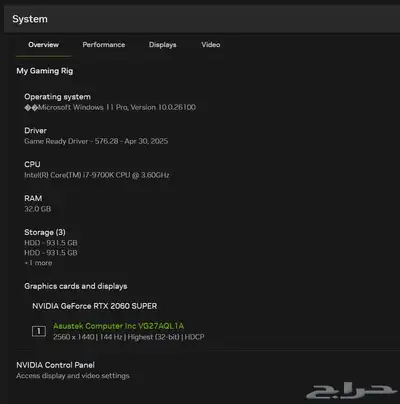Click the 32.0 GB RAM value
Viewport: 400px width, 404px height.
click(37, 209)
